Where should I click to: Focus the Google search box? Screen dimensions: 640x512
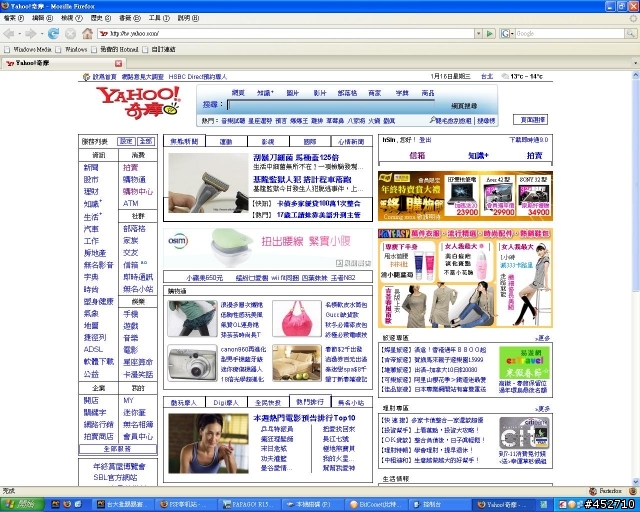[x=570, y=33]
